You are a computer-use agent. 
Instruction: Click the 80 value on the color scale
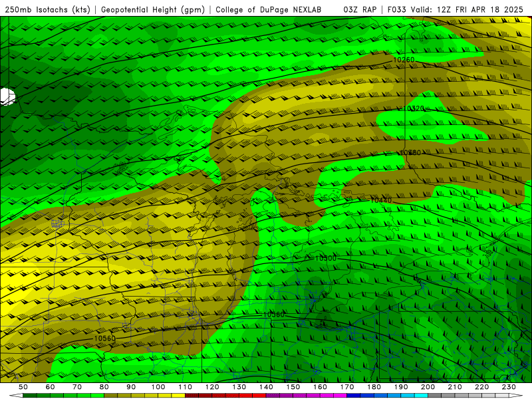pos(104,387)
